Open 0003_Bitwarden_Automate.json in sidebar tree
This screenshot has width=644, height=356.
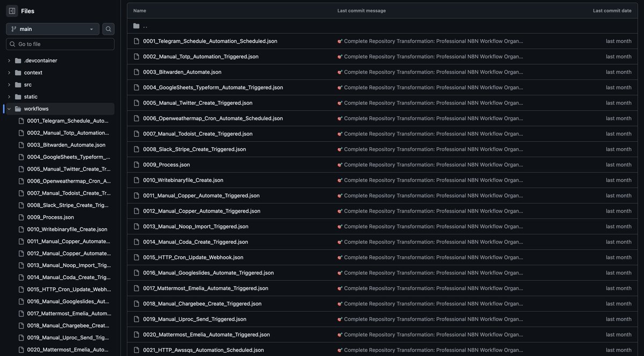(66, 145)
